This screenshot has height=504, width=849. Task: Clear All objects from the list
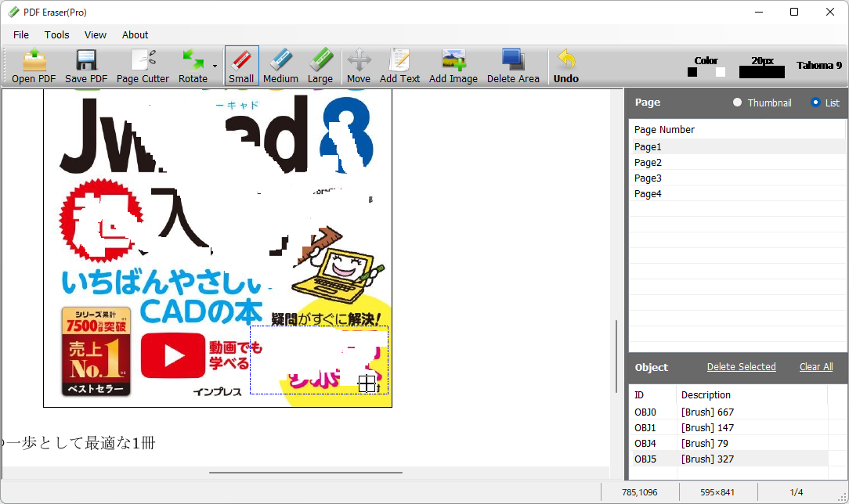point(815,366)
